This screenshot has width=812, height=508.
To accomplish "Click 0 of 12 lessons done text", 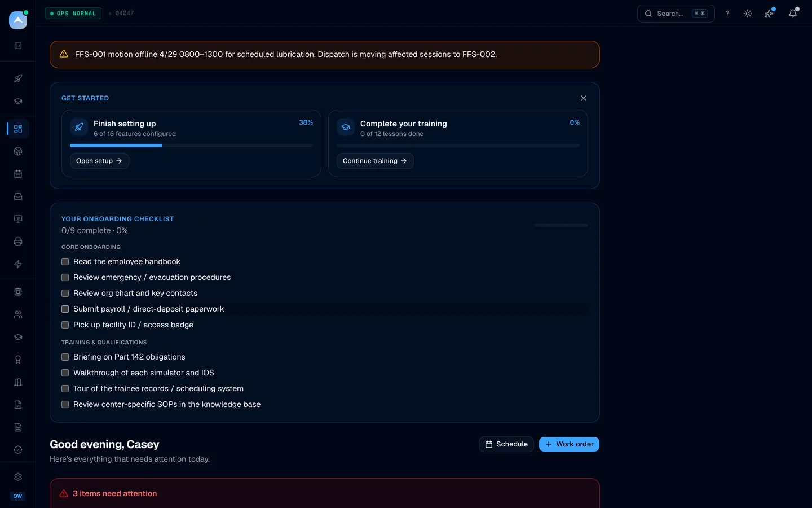I will tap(392, 134).
